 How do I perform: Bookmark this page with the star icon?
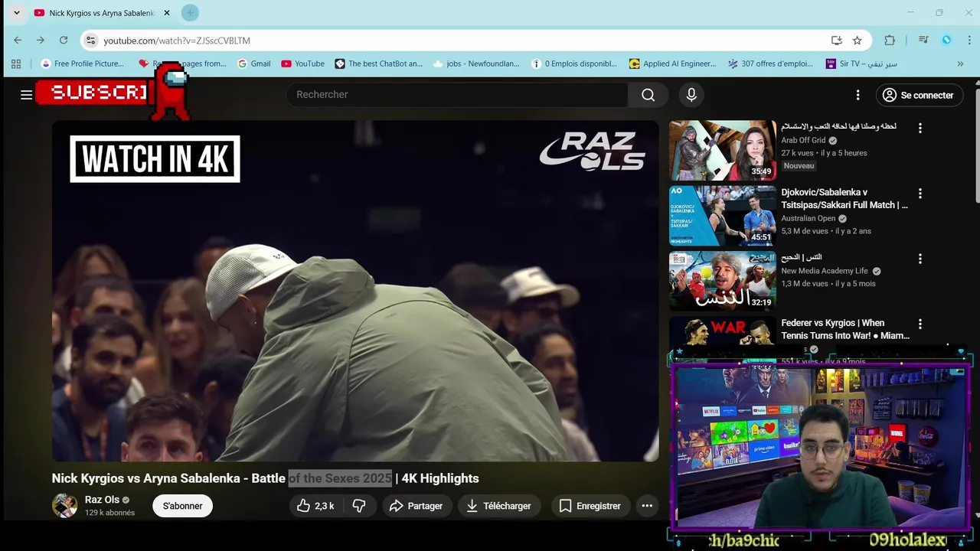[857, 41]
